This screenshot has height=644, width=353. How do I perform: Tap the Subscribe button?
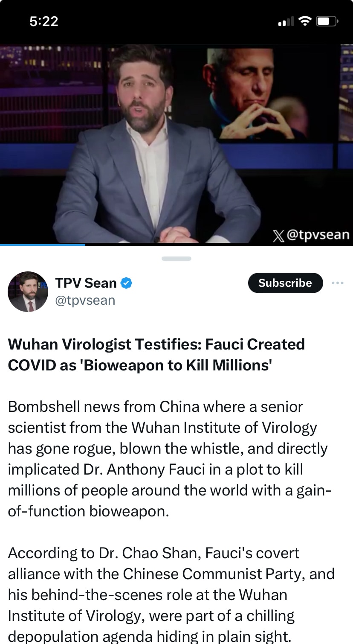pos(285,283)
